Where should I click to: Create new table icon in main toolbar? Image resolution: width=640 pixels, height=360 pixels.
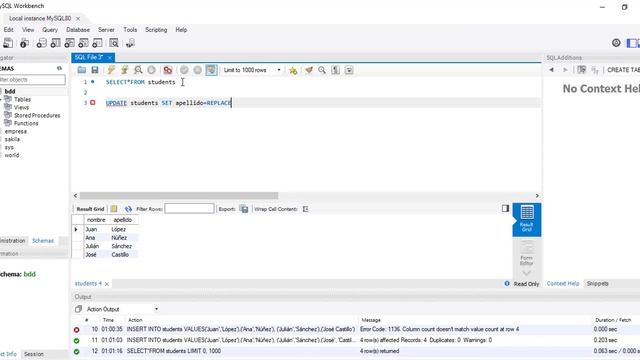tap(55, 43)
